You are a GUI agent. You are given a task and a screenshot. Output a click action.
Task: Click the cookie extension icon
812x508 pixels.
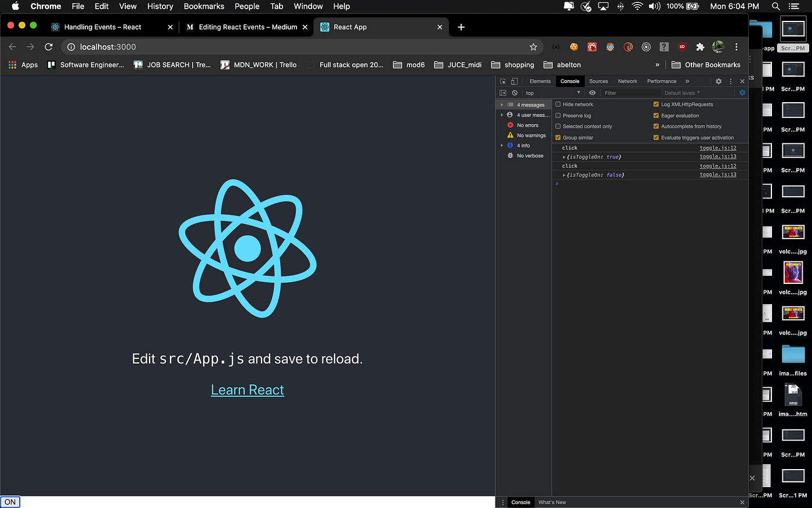(x=574, y=47)
